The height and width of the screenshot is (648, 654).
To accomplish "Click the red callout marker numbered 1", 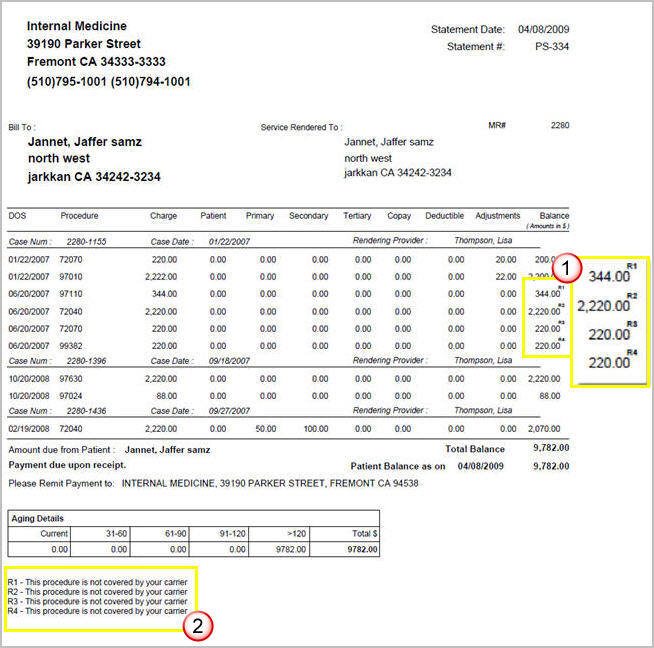I will pos(567,267).
